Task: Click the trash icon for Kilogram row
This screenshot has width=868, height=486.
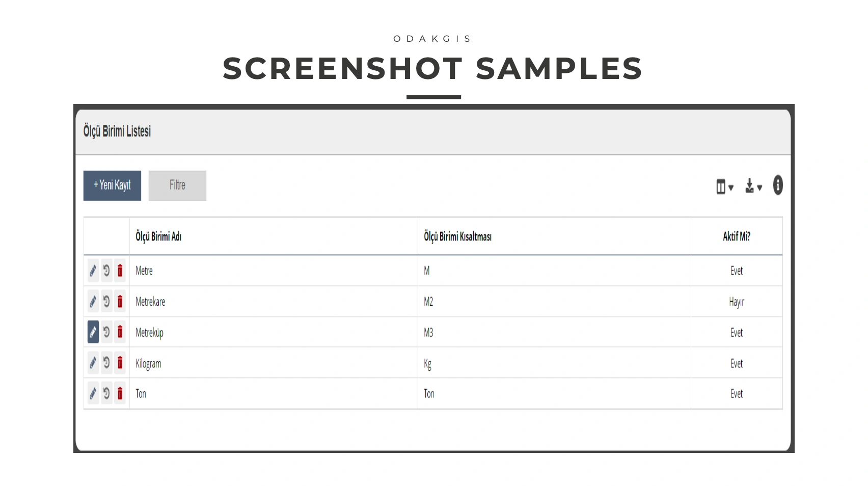Action: [x=120, y=363]
